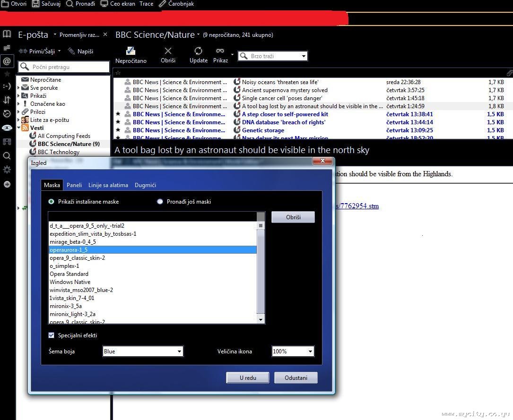Select the Pronađi još maski option

(x=160, y=202)
